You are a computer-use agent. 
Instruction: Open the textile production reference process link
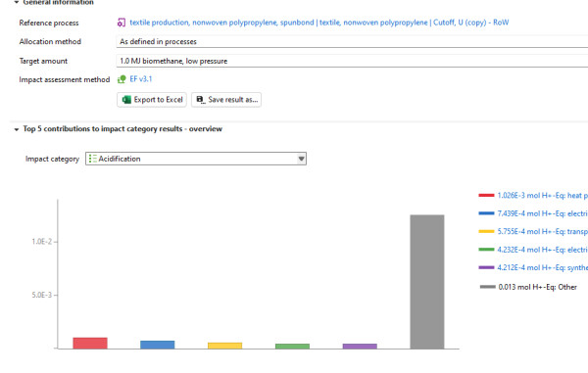[x=319, y=23]
